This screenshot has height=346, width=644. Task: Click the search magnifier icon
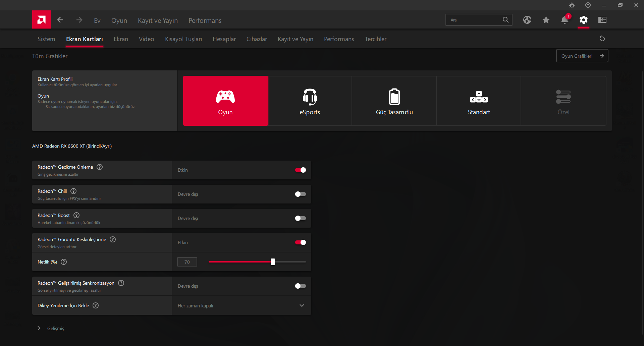[505, 20]
